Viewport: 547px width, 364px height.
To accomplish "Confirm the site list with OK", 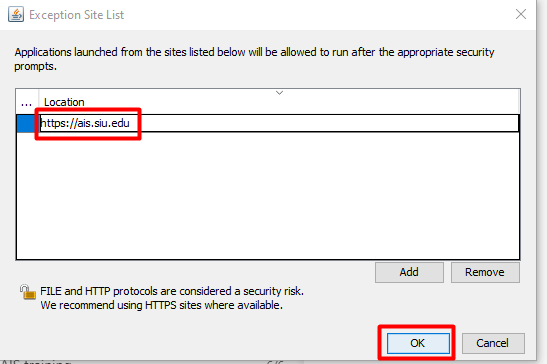I will pos(418,343).
